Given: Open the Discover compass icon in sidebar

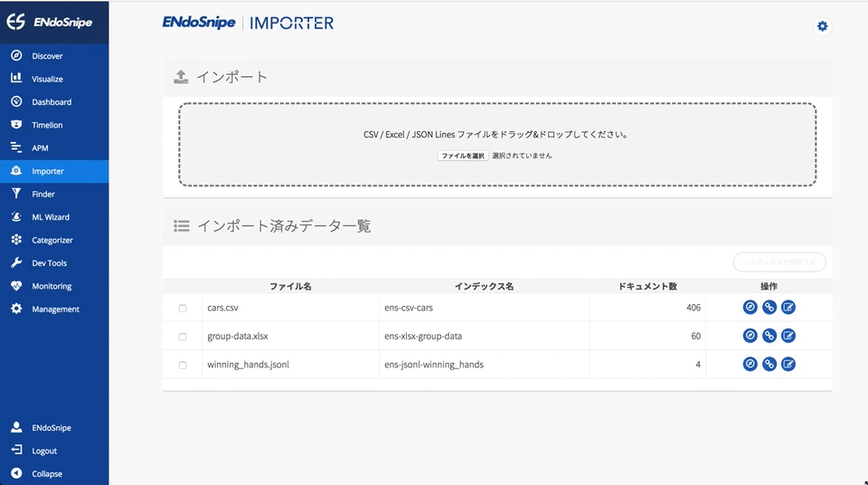Looking at the screenshot, I should (x=16, y=55).
